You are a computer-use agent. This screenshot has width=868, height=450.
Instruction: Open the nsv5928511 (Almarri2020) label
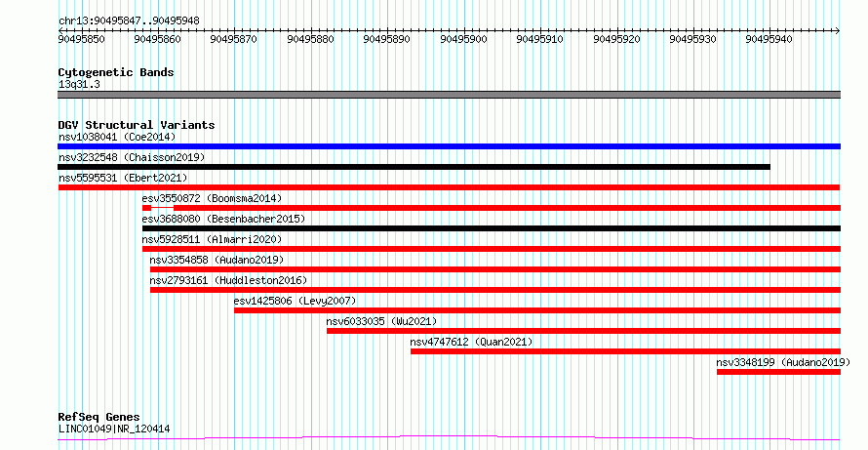click(x=212, y=239)
